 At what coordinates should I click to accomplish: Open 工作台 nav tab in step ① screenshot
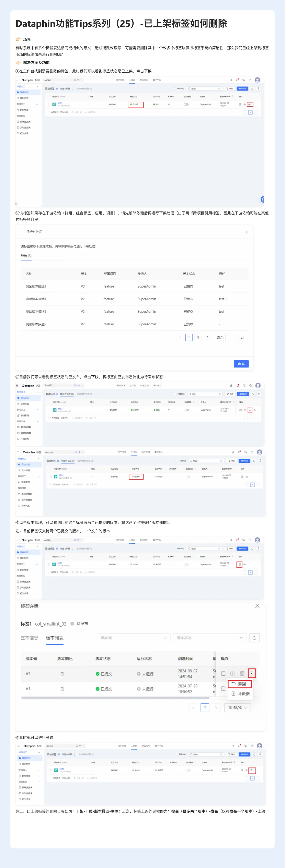tap(132, 80)
